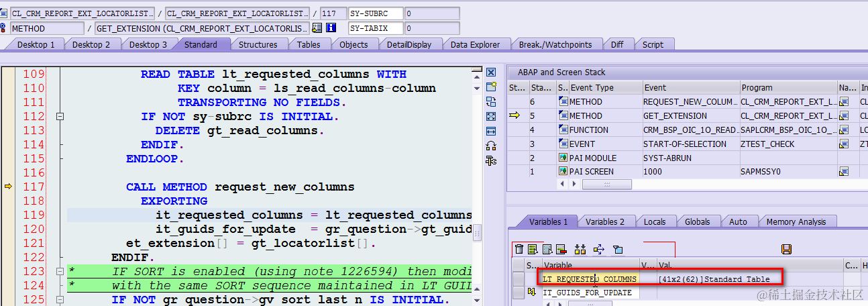Open the Tables tab
The width and height of the screenshot is (868, 306).
click(x=308, y=44)
